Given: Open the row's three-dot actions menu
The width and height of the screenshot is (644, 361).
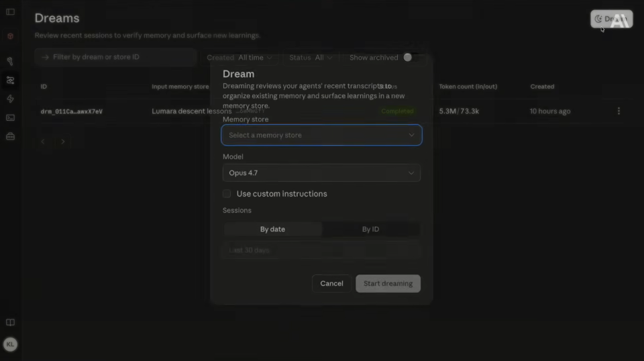Looking at the screenshot, I should (x=619, y=111).
